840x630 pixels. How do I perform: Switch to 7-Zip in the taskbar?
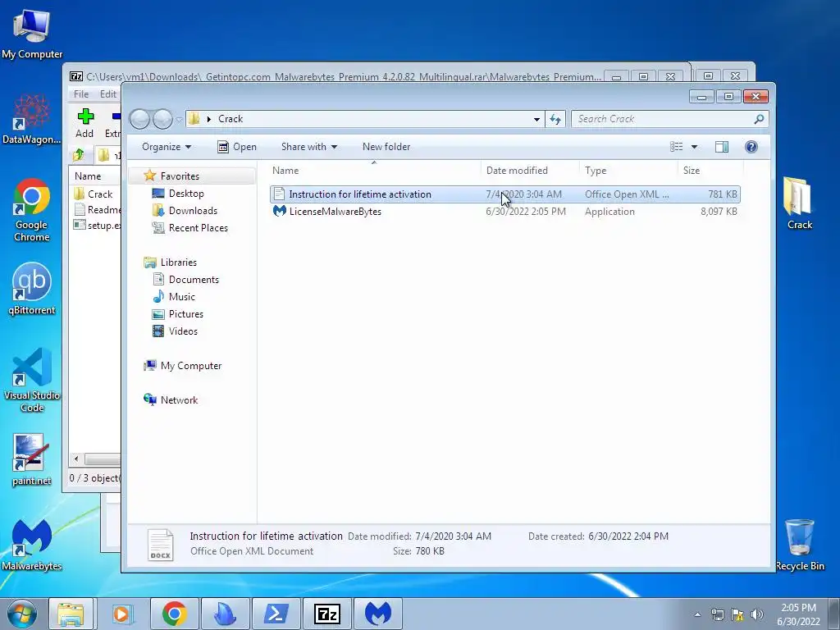[x=326, y=614]
